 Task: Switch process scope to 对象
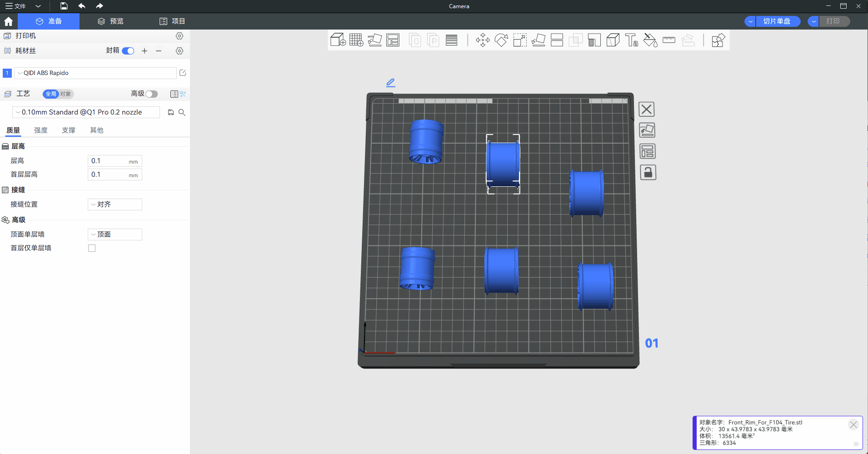(x=66, y=94)
